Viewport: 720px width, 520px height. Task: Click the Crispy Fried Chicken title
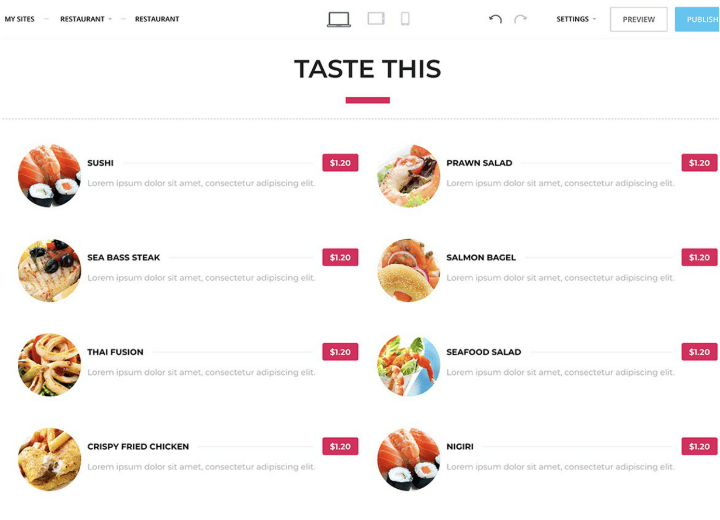click(x=138, y=447)
